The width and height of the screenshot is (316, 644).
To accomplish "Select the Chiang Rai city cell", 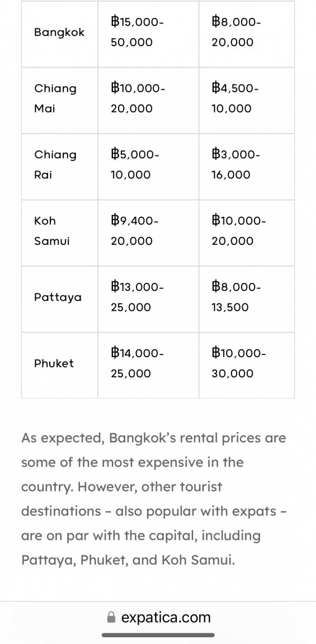I will pyautogui.click(x=60, y=167).
